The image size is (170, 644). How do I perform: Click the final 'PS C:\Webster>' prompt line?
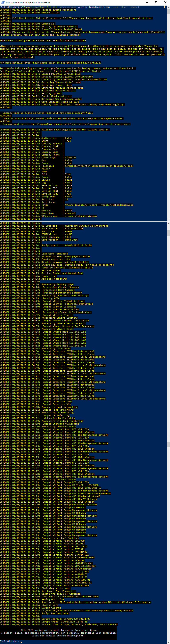click(10, 641)
